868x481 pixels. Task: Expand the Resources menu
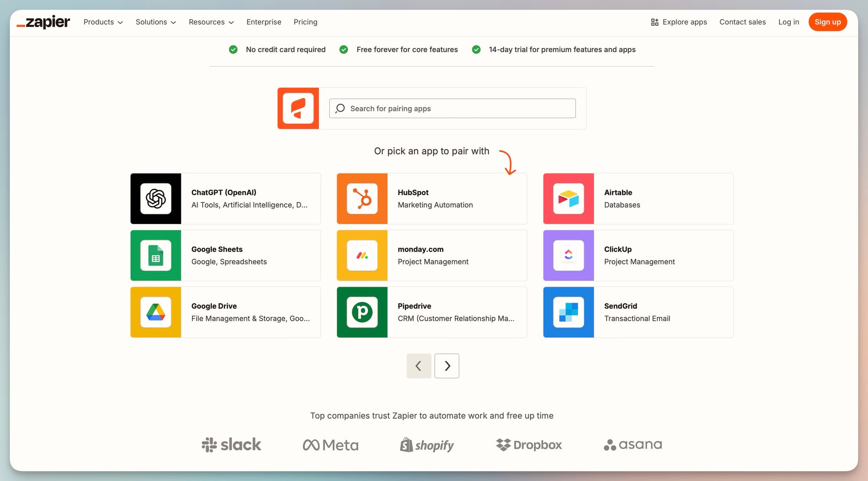tap(211, 22)
